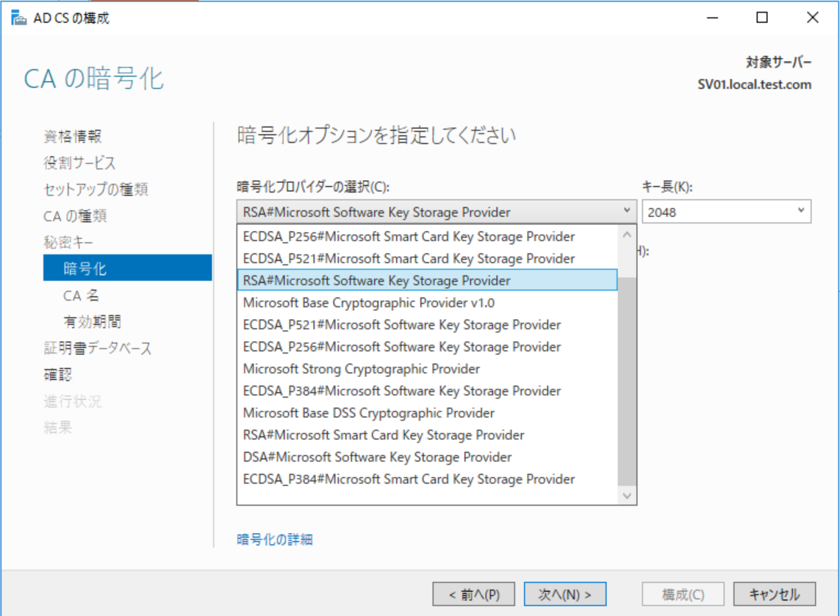Choose DSA#Microsoft Software Key Storage Provider
Screen dimensions: 840x616
pos(427,456)
